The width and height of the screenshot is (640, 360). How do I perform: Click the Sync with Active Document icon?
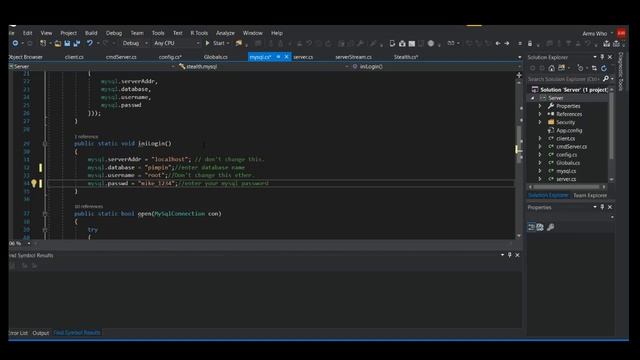pos(594,68)
